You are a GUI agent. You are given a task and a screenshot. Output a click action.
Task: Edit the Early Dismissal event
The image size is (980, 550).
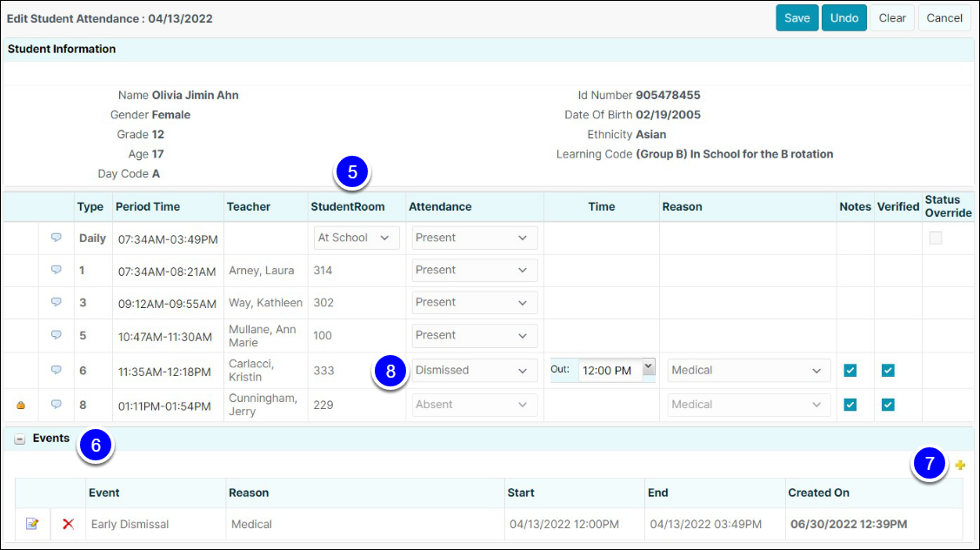[32, 524]
